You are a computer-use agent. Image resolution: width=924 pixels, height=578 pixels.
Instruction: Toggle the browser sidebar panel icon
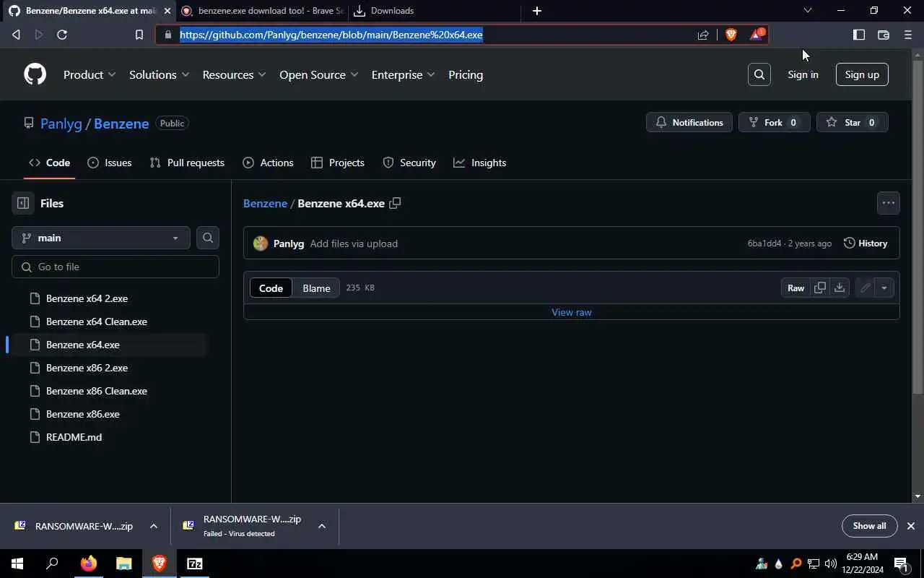pyautogui.click(x=859, y=35)
